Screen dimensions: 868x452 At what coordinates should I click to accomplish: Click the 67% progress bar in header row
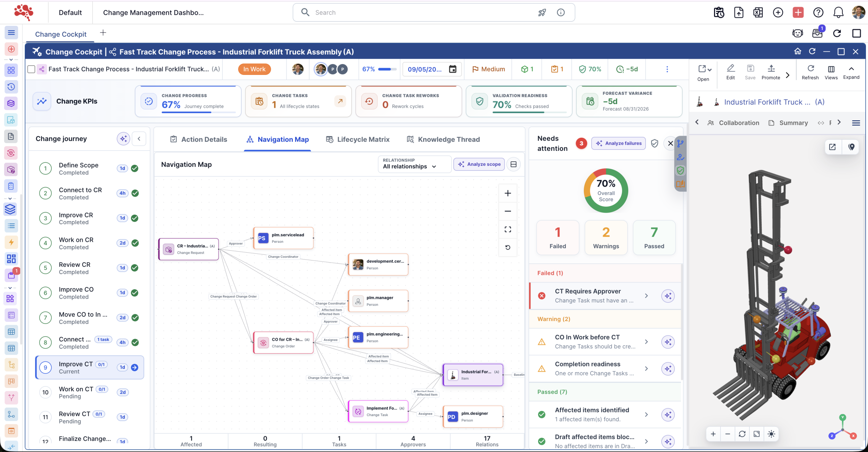387,69
